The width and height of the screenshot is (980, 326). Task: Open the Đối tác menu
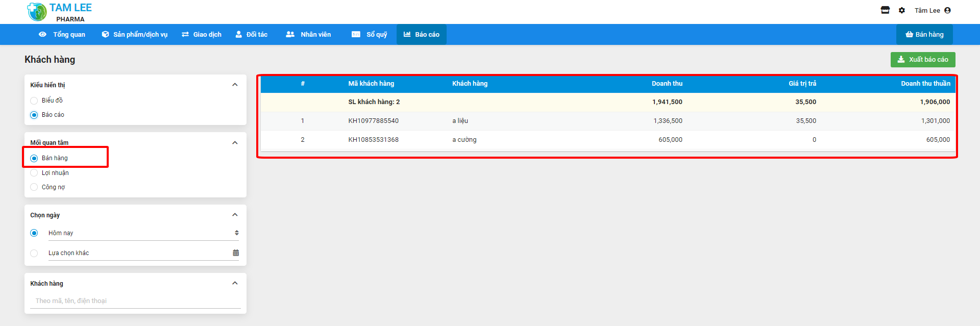(x=252, y=34)
